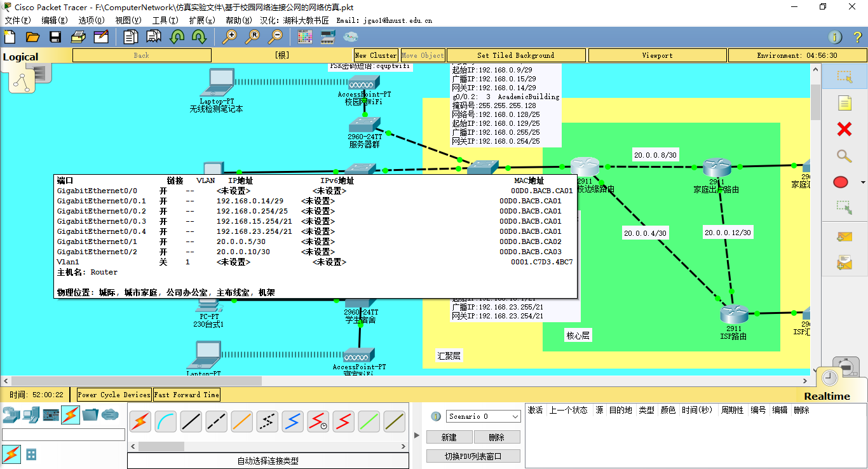
Task: Create a new network file
Action: tap(10, 37)
